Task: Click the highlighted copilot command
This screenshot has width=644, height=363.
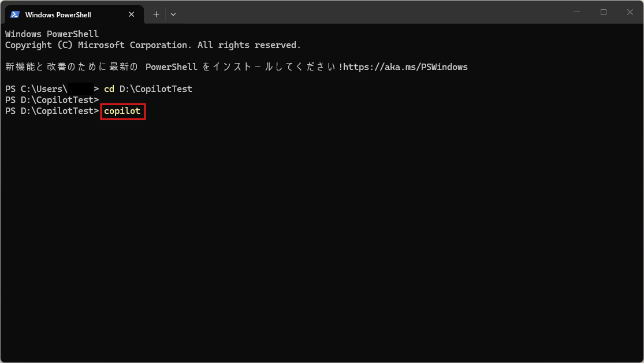Action: click(122, 111)
